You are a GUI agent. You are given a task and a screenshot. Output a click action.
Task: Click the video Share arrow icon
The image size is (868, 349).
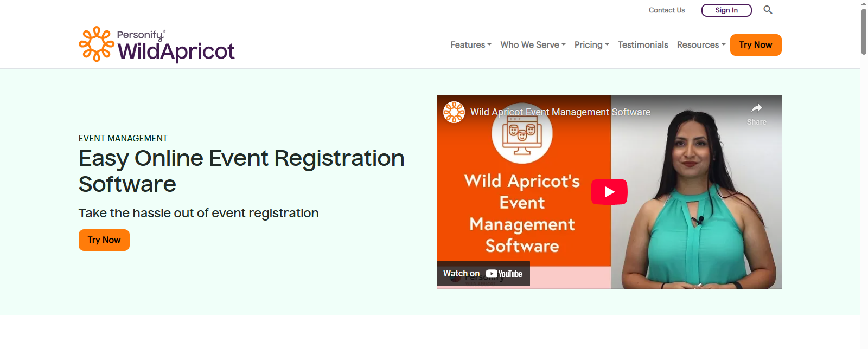pos(756,108)
